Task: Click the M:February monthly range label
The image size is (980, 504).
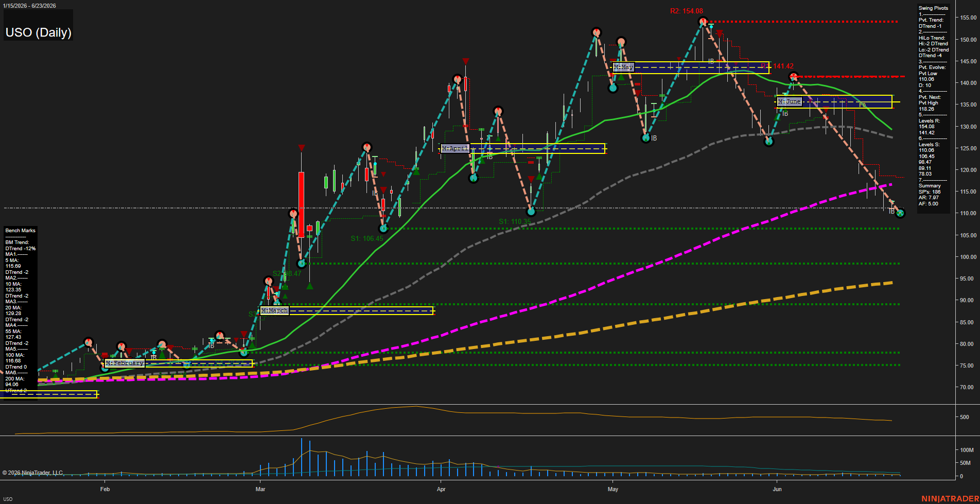Action: tap(125, 363)
